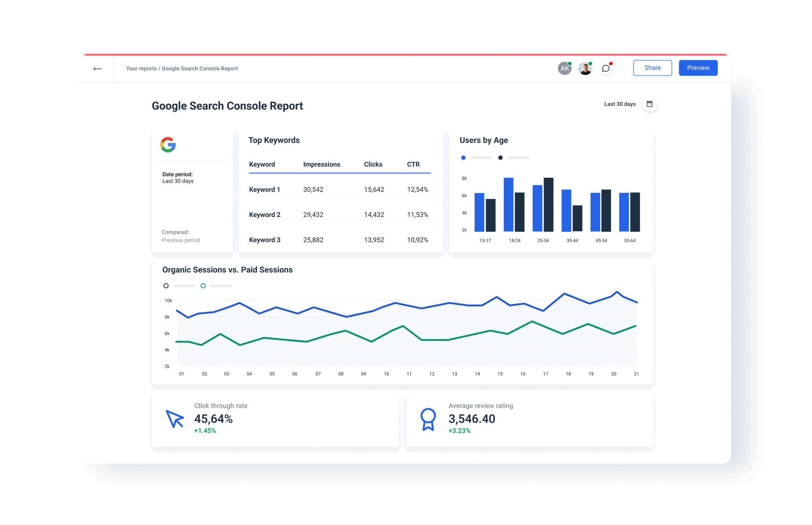Open the Last 30 days period selector
Viewport: 812px width, 525px height.
(x=620, y=104)
